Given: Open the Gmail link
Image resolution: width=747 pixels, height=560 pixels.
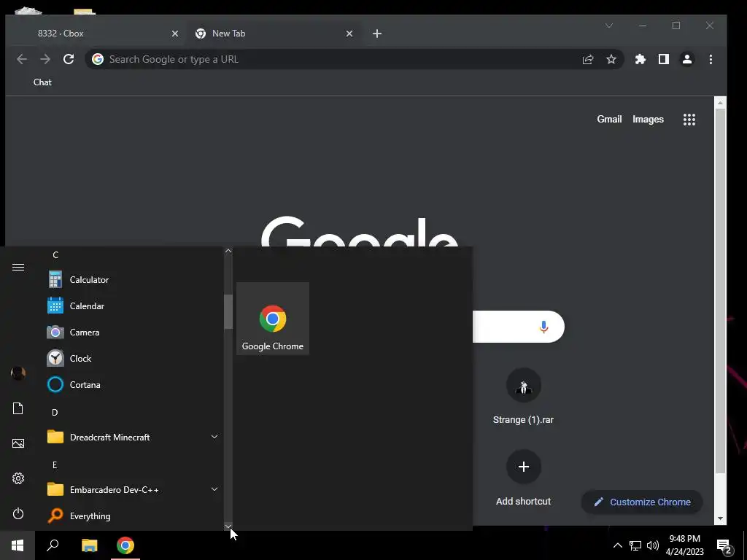Looking at the screenshot, I should point(609,119).
